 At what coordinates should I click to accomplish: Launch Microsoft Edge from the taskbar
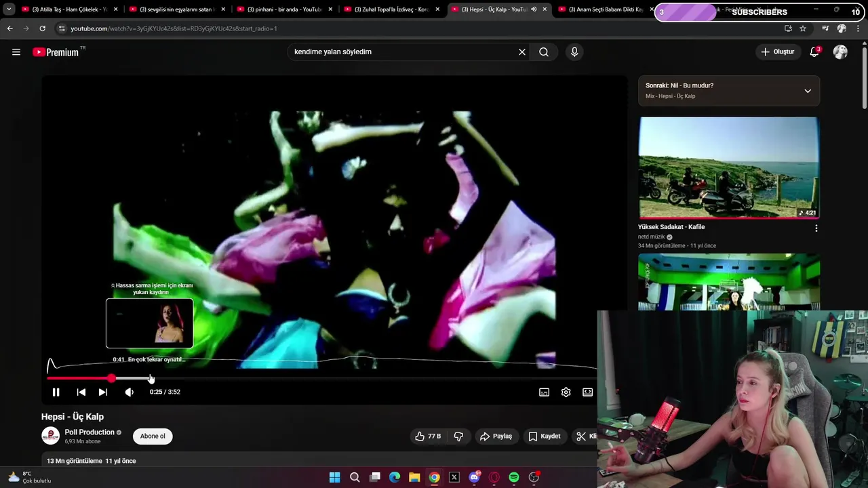395,477
